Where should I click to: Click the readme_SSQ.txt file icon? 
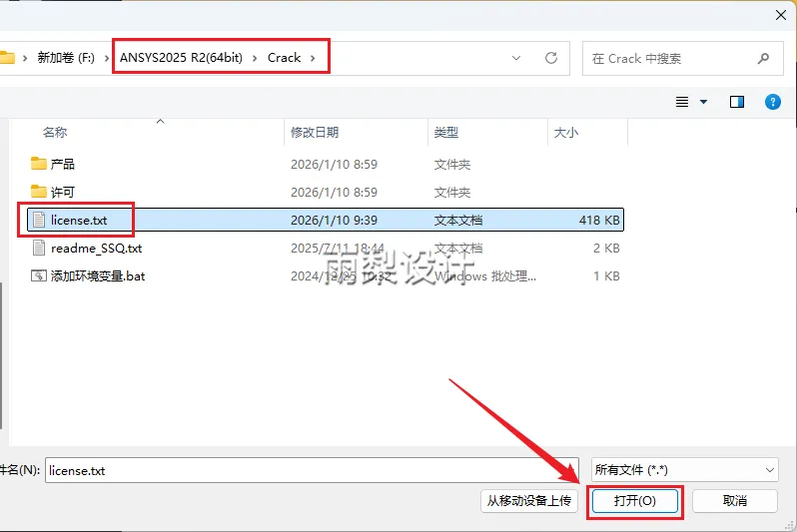coord(39,248)
